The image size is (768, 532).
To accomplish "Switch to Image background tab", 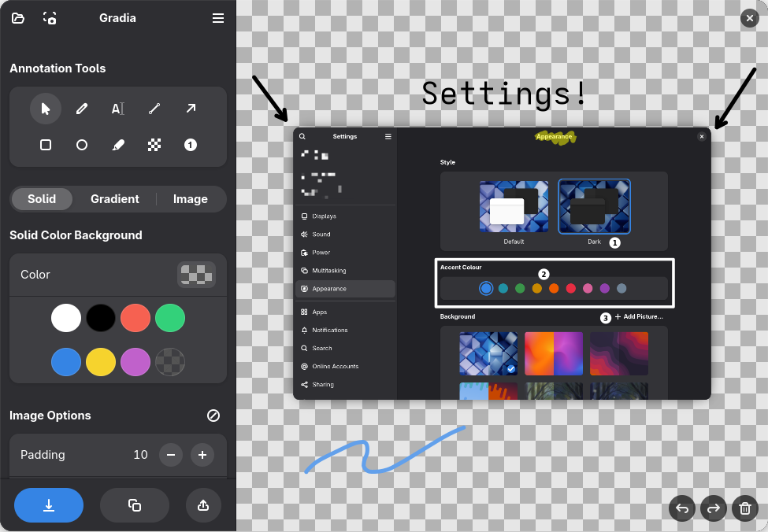I will click(190, 198).
